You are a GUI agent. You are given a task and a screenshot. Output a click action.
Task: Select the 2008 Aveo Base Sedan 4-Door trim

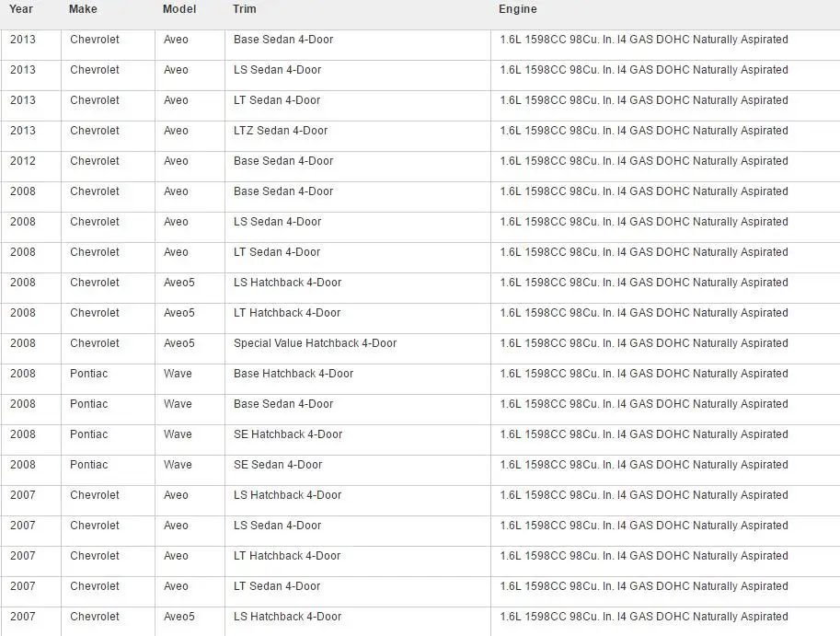[282, 191]
